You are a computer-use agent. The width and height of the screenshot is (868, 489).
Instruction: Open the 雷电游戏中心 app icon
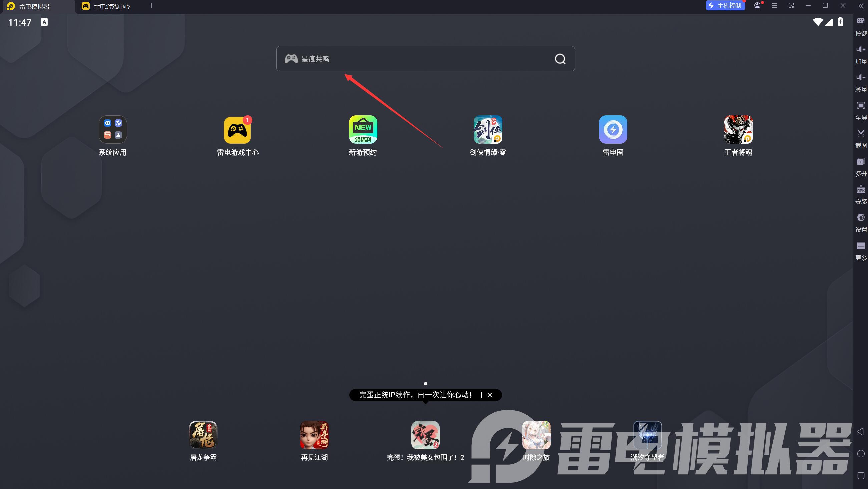pyautogui.click(x=237, y=130)
